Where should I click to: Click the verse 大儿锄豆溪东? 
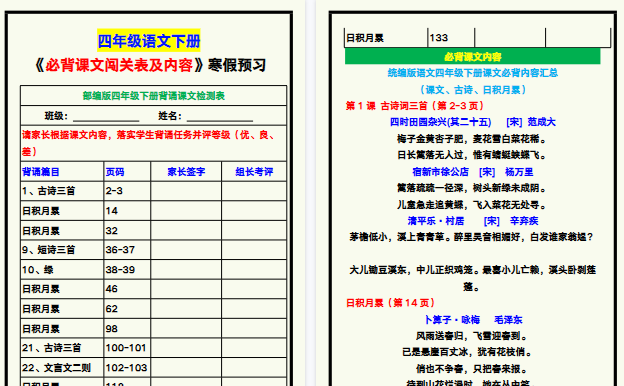click(x=378, y=270)
